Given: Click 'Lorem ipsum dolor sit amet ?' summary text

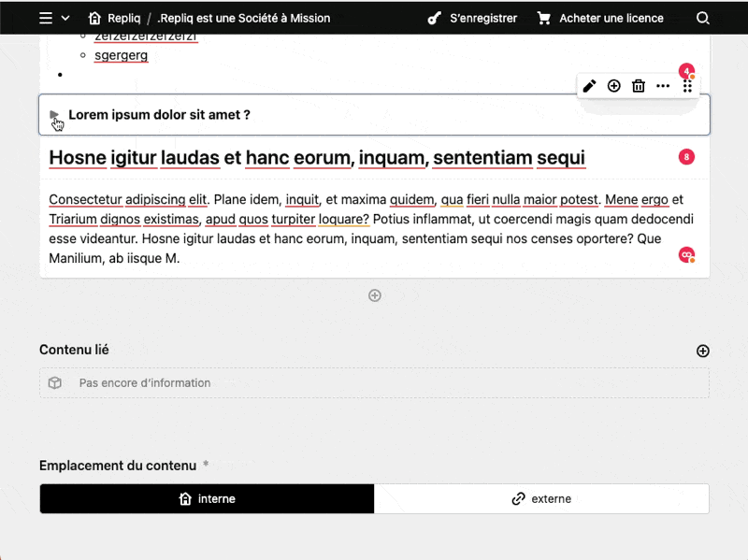Looking at the screenshot, I should [159, 115].
